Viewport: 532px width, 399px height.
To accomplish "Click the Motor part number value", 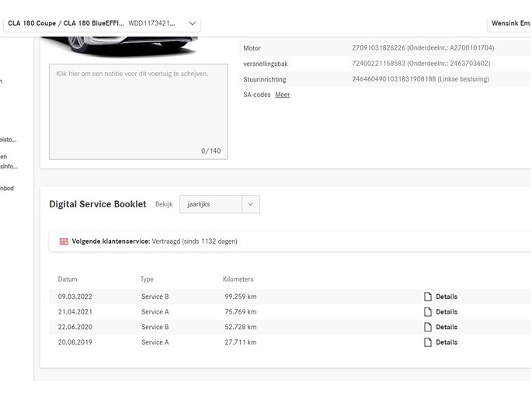I will 422,48.
